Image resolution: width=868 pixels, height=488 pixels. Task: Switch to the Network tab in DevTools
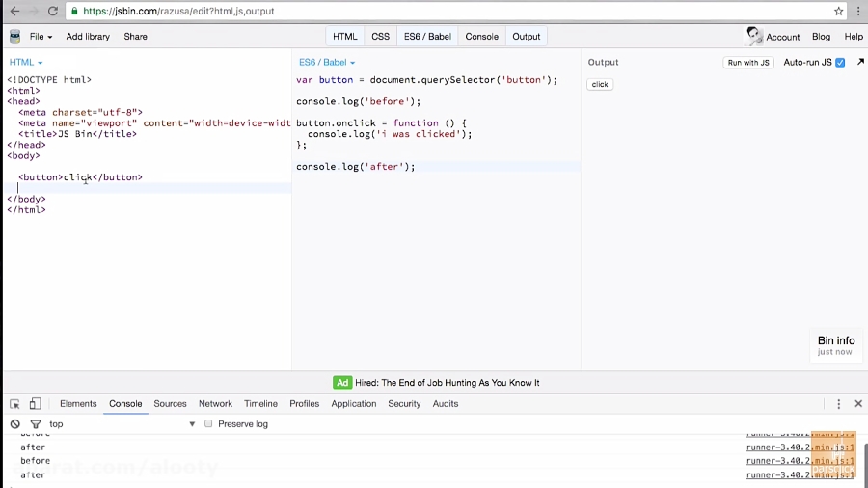tap(215, 404)
